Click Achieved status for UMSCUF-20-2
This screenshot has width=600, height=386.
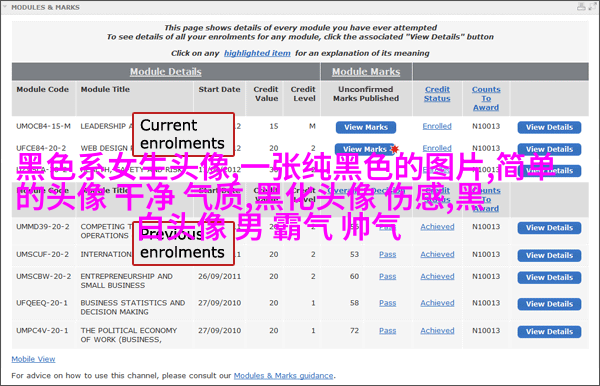(437, 254)
